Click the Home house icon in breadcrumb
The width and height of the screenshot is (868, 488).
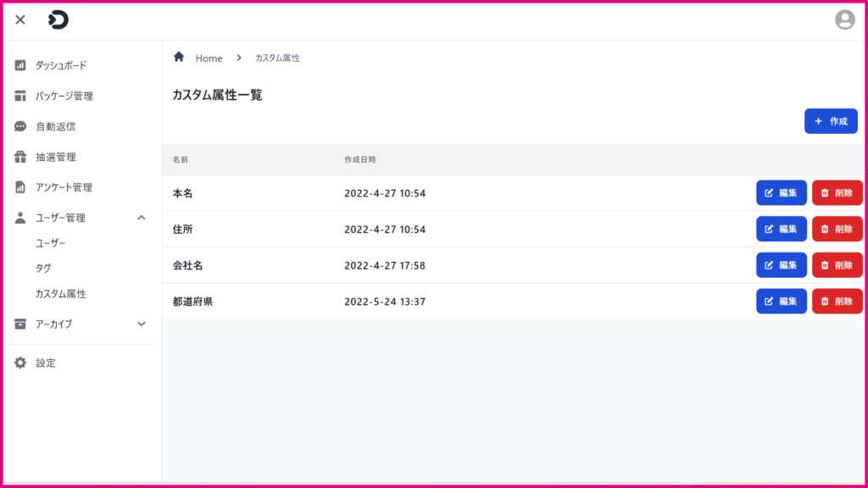pyautogui.click(x=179, y=57)
